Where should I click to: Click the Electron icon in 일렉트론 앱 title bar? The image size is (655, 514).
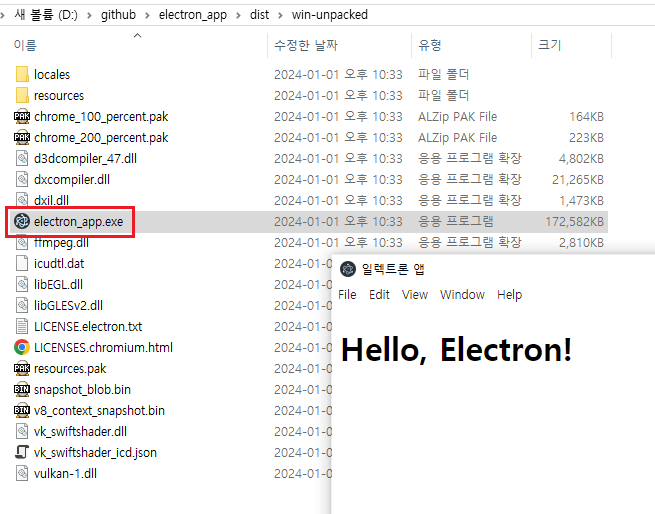point(348,269)
